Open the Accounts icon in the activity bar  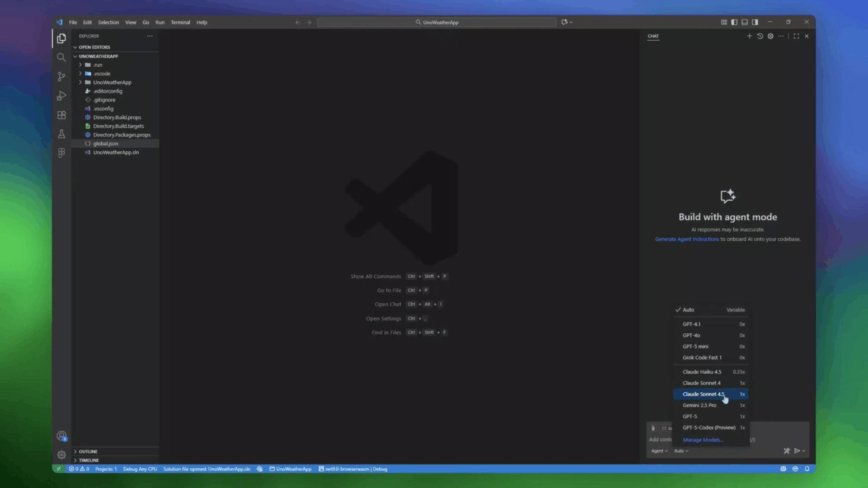pos(61,435)
